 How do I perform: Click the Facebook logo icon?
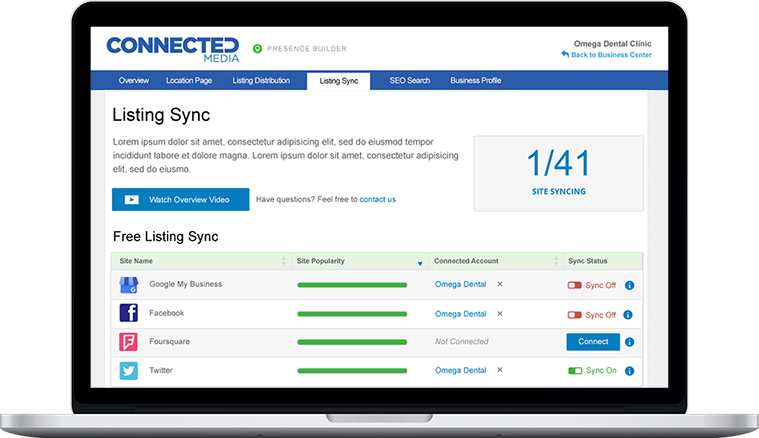(129, 313)
